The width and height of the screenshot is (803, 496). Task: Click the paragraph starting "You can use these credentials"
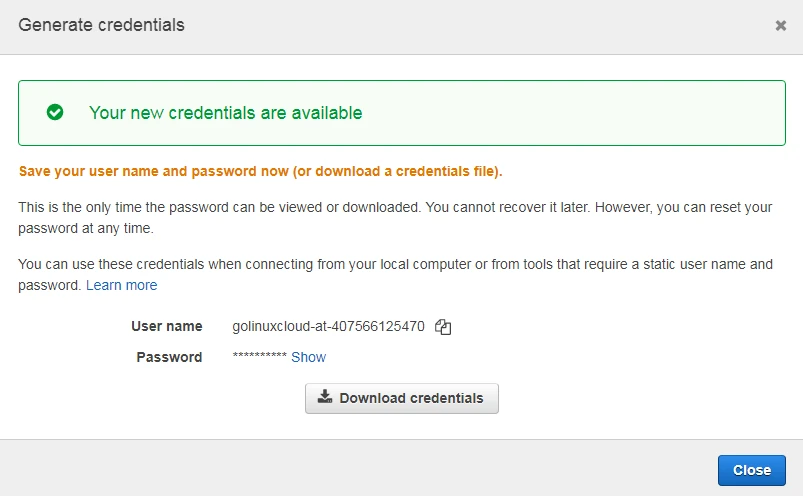tap(395, 265)
